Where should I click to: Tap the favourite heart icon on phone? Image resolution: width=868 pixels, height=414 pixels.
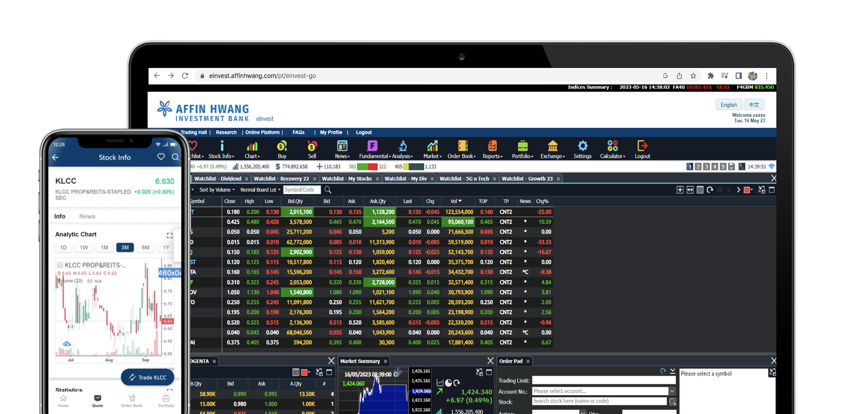161,157
